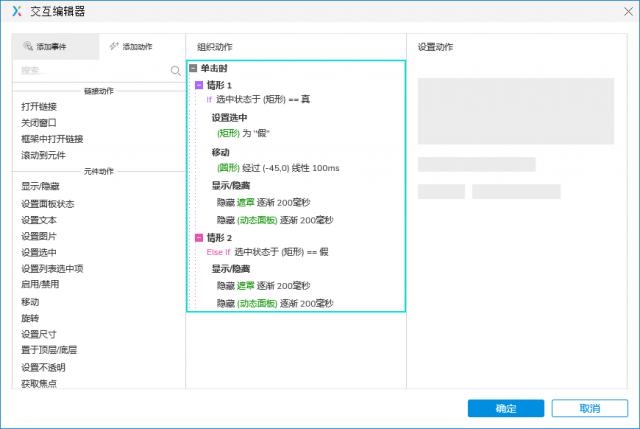Select the 设置面板状态 action
Screen dimensions: 640x429
48,203
